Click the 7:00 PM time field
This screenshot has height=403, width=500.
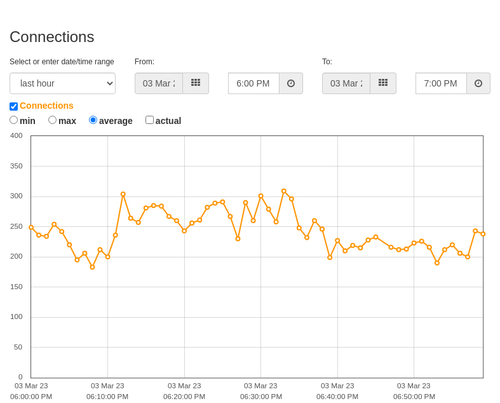point(441,83)
